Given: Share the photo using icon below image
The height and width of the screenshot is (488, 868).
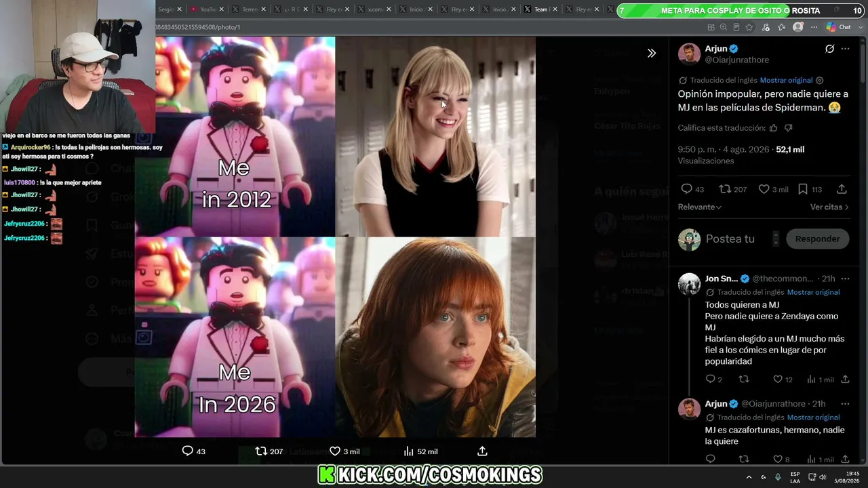Looking at the screenshot, I should point(483,451).
